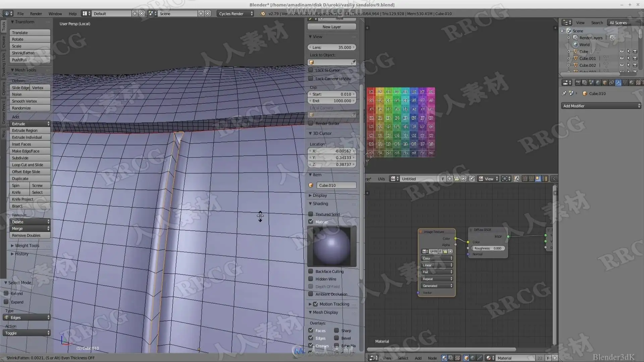Click the Object Constraints chain icon
Screen dimensions: 644x362
click(611, 82)
